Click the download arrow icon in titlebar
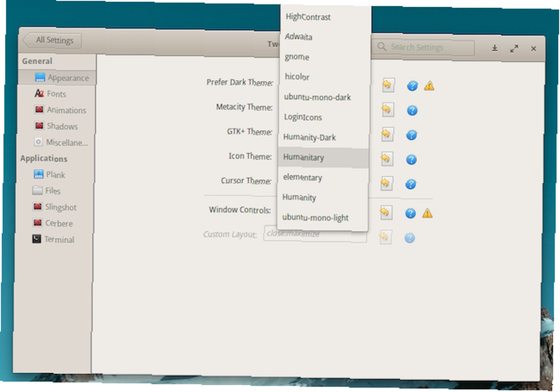The width and height of the screenshot is (560, 392). click(494, 48)
